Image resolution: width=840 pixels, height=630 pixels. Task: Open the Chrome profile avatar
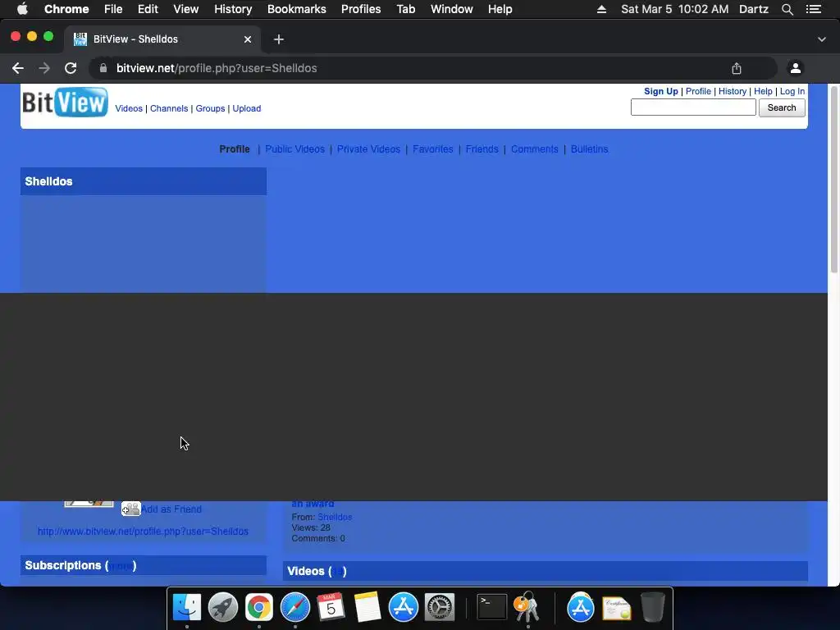pyautogui.click(x=796, y=68)
